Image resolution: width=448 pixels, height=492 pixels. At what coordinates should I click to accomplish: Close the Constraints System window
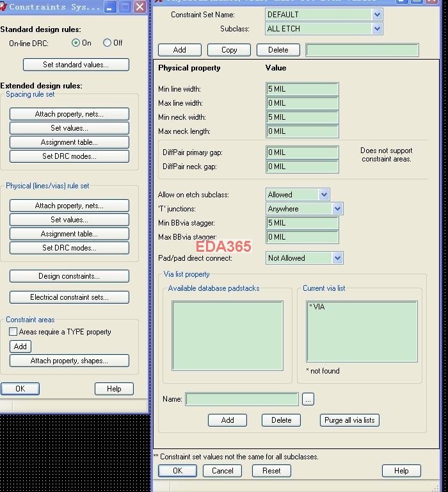[140, 7]
